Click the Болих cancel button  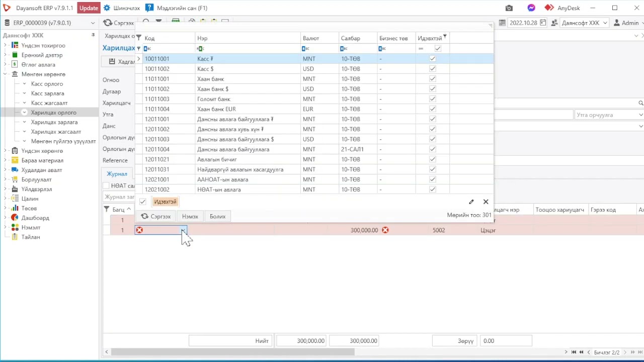coord(218,216)
